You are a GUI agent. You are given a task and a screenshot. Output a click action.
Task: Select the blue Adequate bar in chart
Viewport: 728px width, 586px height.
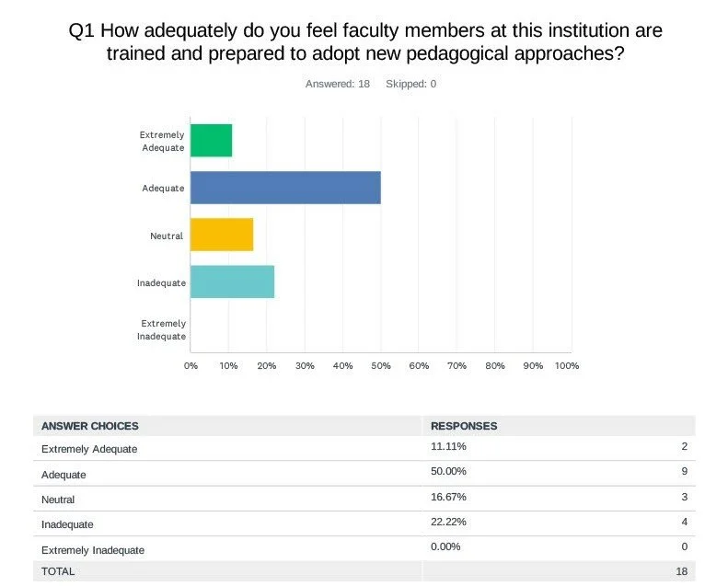coord(285,188)
